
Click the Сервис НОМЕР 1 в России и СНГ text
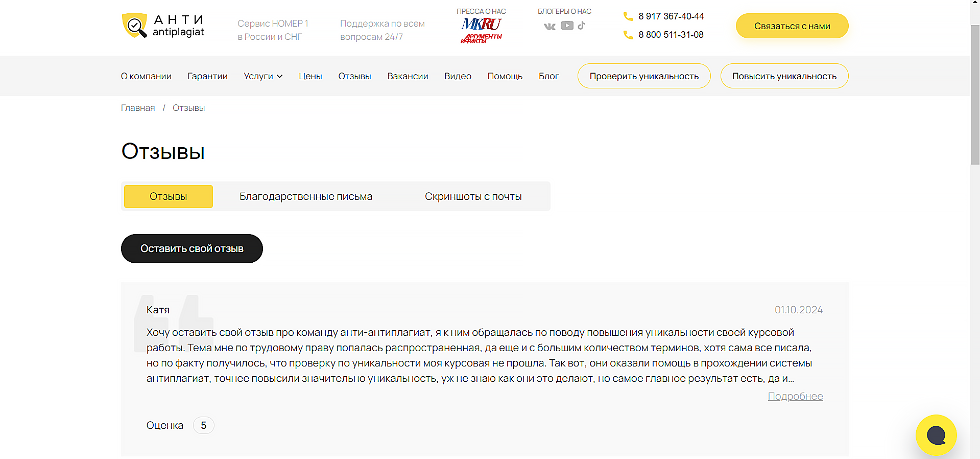(273, 30)
